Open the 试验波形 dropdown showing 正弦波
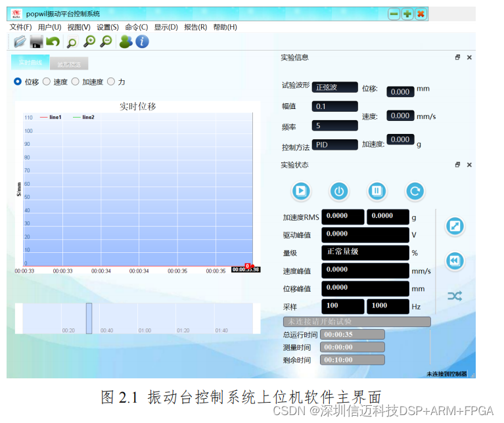This screenshot has height=423, width=504. point(335,87)
